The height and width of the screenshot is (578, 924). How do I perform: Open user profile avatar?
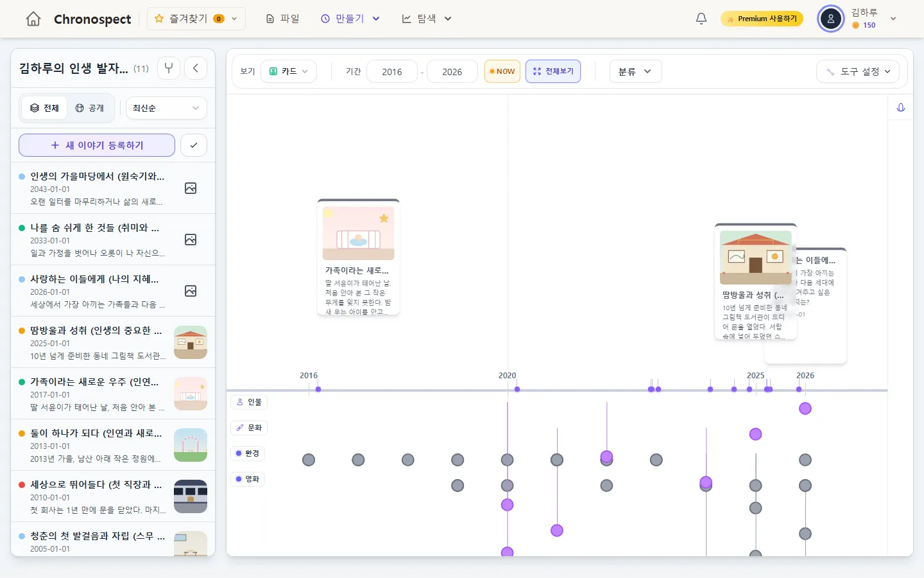(831, 19)
